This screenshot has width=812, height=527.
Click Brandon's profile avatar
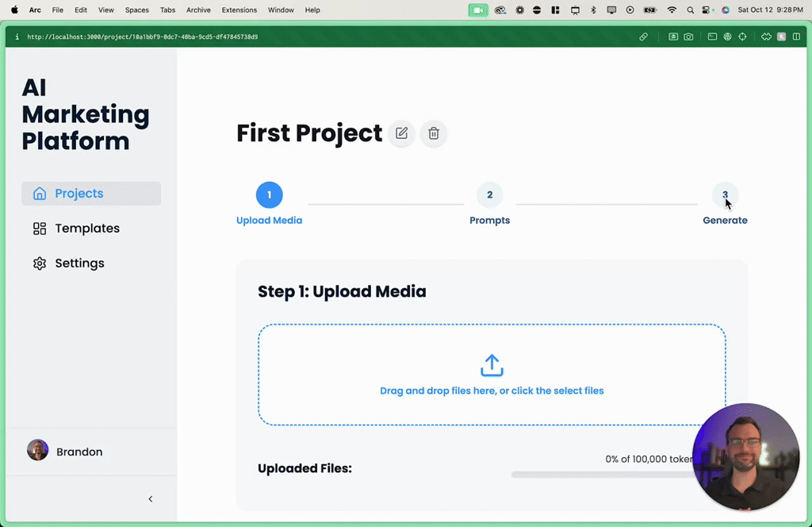37,449
